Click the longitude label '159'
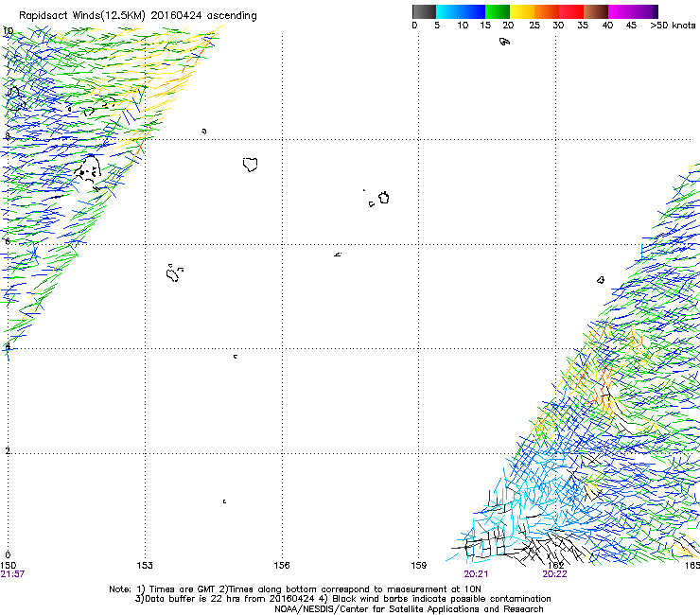This screenshot has height=615, width=700. click(419, 566)
